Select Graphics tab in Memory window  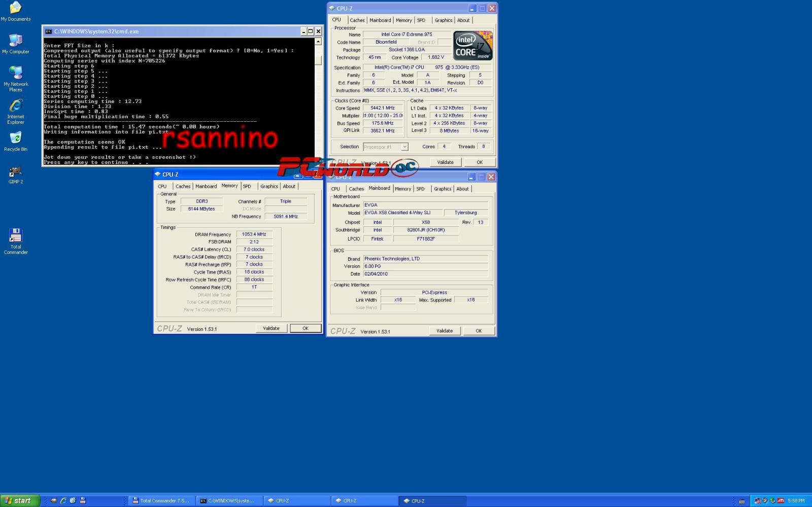269,186
